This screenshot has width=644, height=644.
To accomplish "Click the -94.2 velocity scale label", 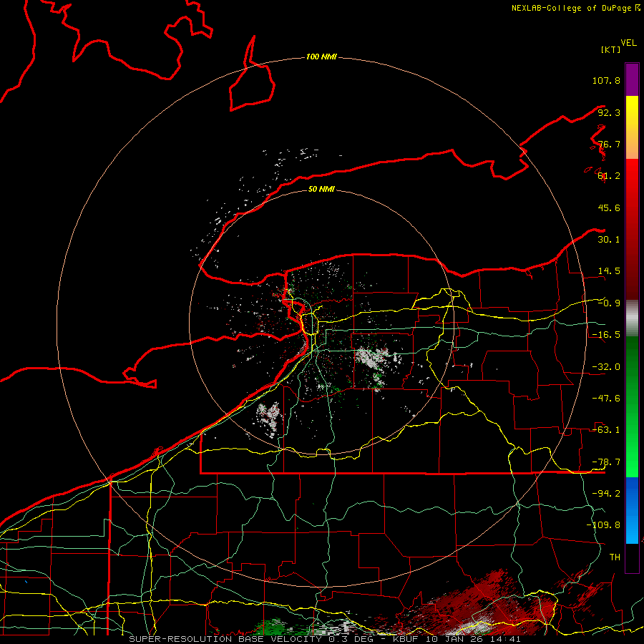I will coord(606,494).
